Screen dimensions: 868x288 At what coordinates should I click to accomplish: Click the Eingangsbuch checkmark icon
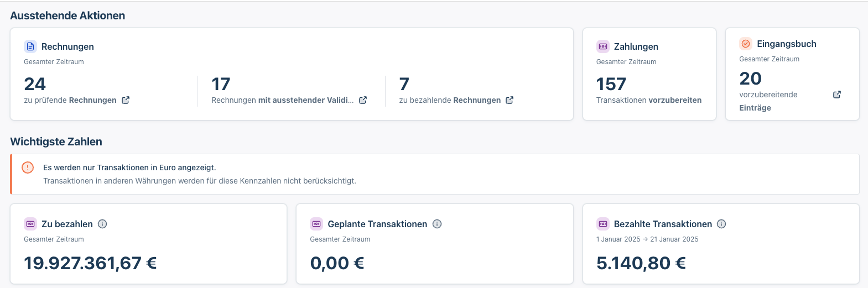(746, 44)
